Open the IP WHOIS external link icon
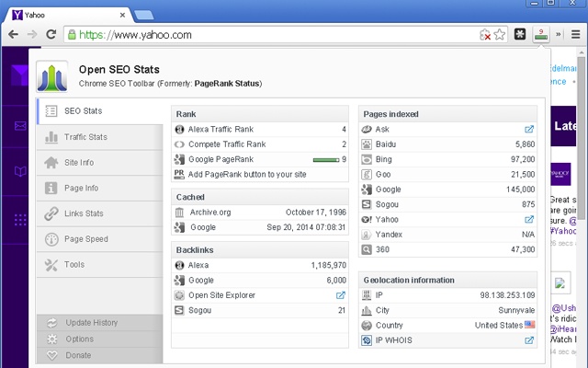Image resolution: width=588 pixels, height=368 pixels. coord(529,340)
